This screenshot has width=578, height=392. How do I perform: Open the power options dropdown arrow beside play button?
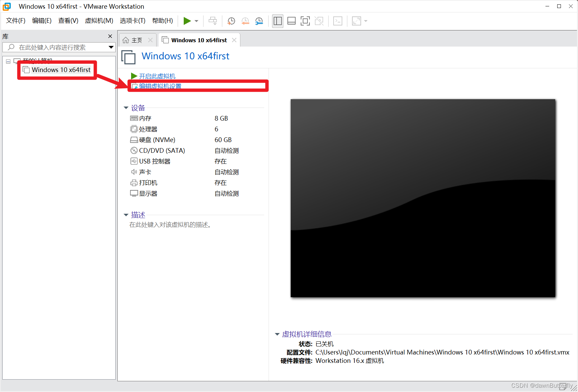point(196,21)
